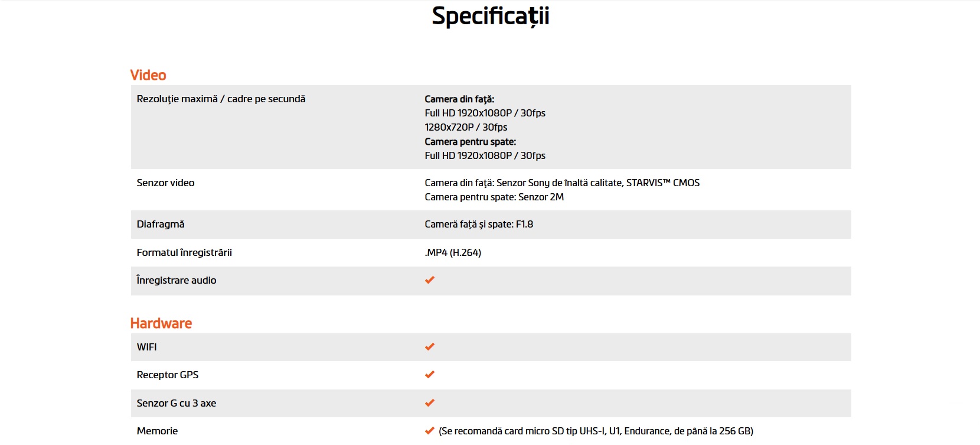Click the bold Camera din față label
The width and height of the screenshot is (980, 445).
[459, 99]
